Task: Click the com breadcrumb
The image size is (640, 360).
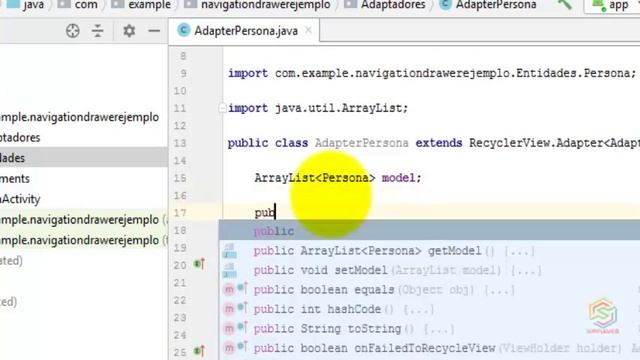Action: pos(78,5)
